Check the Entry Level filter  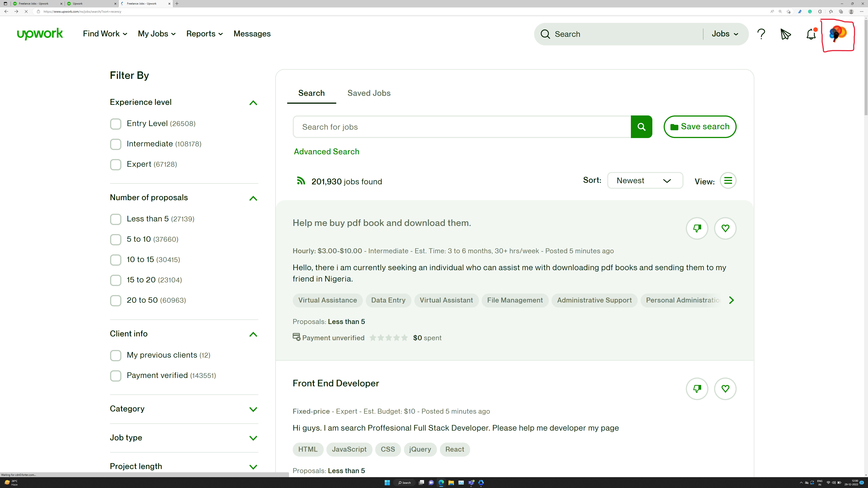coord(116,124)
